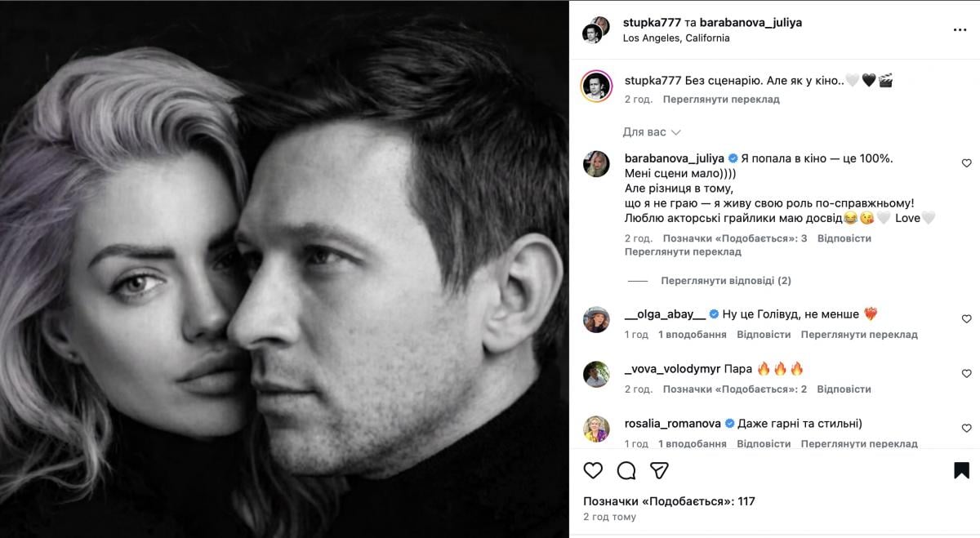The image size is (980, 538).
Task: Open __olga_abay__ avatar picture
Action: (x=596, y=319)
